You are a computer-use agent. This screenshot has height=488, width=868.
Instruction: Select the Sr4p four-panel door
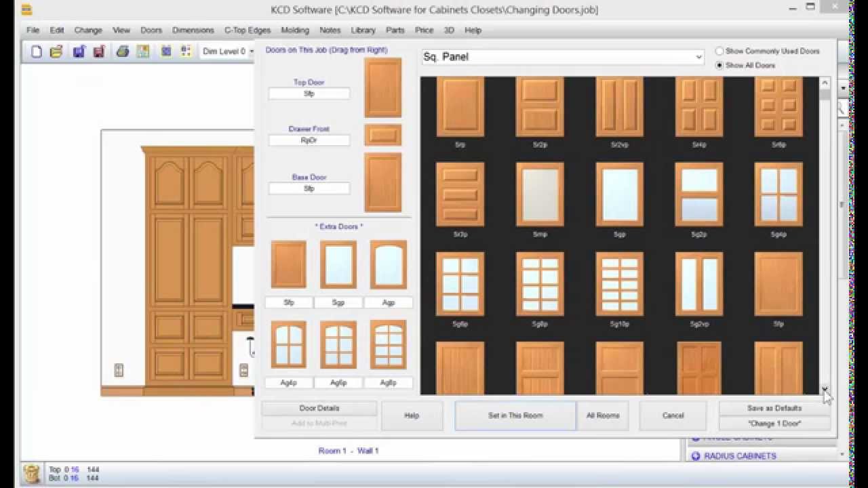(699, 107)
